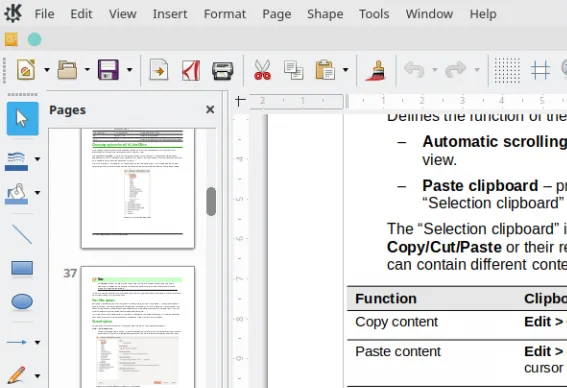Select the Rectangle shape tool
This screenshot has width=567, height=388.
coord(22,268)
